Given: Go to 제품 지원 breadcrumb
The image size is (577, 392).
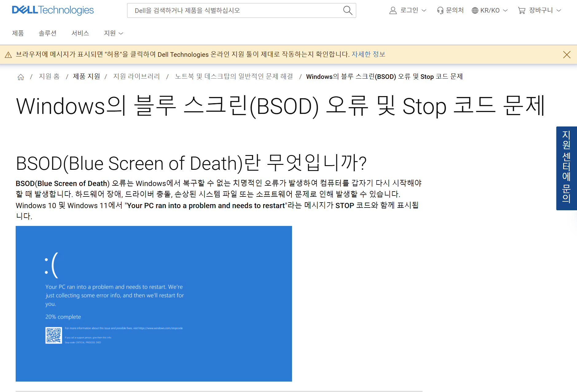Looking at the screenshot, I should pos(86,76).
